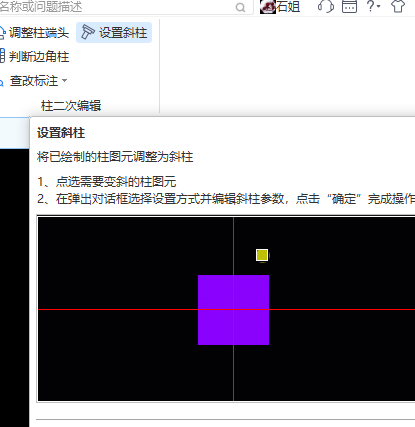Select the 设置斜柱 tool

point(114,33)
